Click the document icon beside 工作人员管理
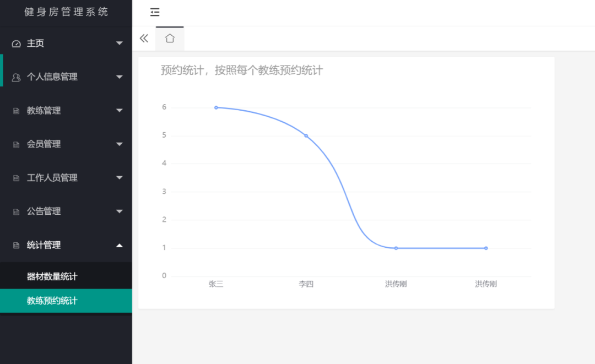595x364 pixels. (x=16, y=178)
